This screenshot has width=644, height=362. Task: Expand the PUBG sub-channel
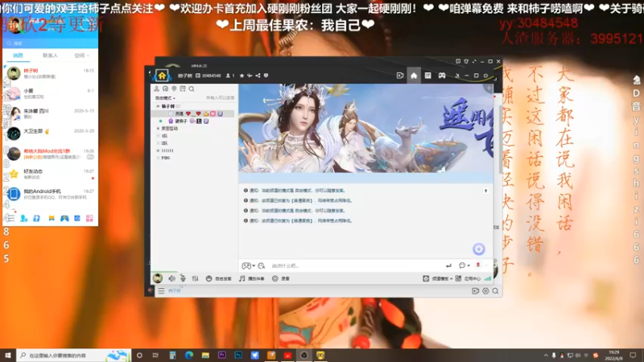(158, 158)
